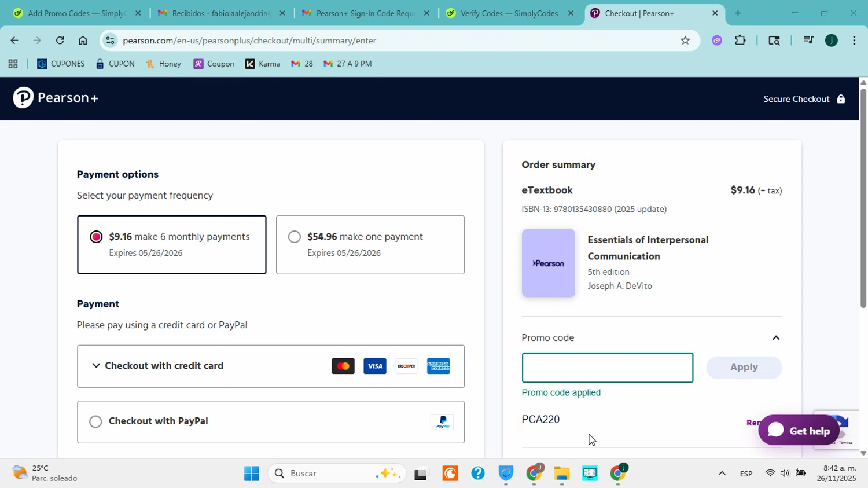Open the Get help chat button
The height and width of the screenshot is (488, 868).
799,431
